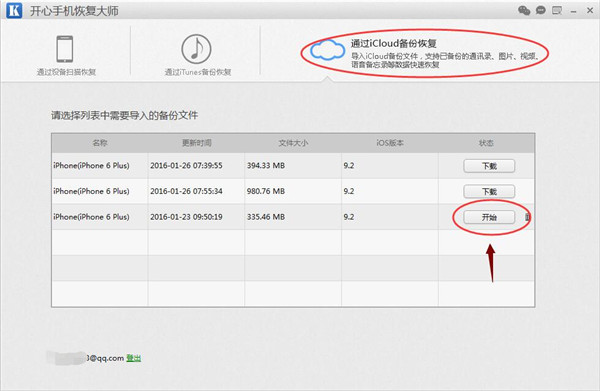This screenshot has height=391, width=600.
Task: Click the blue K app logo
Action: (14, 10)
